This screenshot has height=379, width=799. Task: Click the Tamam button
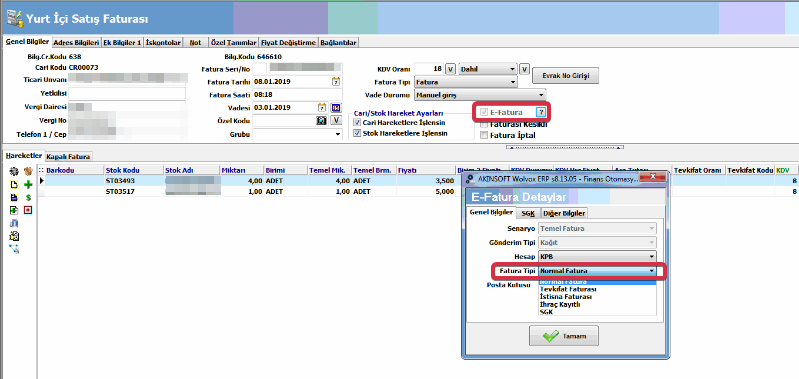pyautogui.click(x=564, y=336)
